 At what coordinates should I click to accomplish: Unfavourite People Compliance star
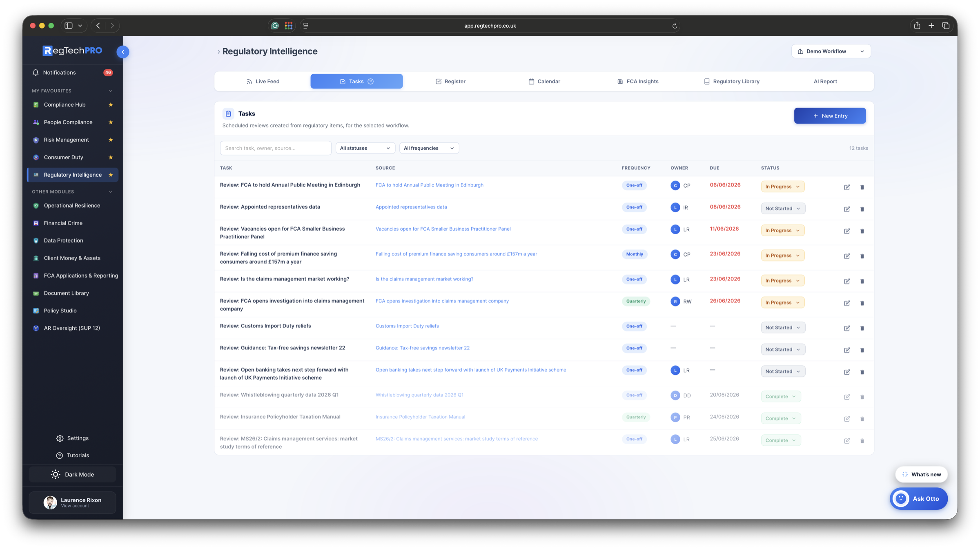111,122
